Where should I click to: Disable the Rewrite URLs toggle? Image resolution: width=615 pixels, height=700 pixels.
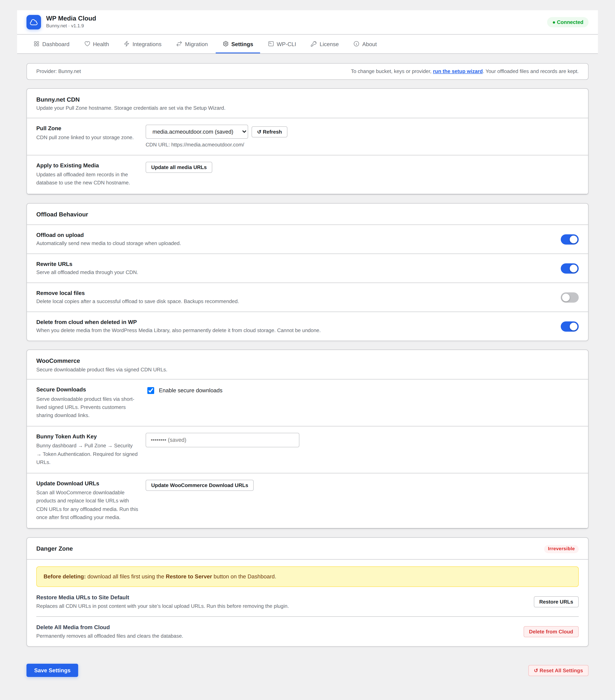(x=570, y=268)
